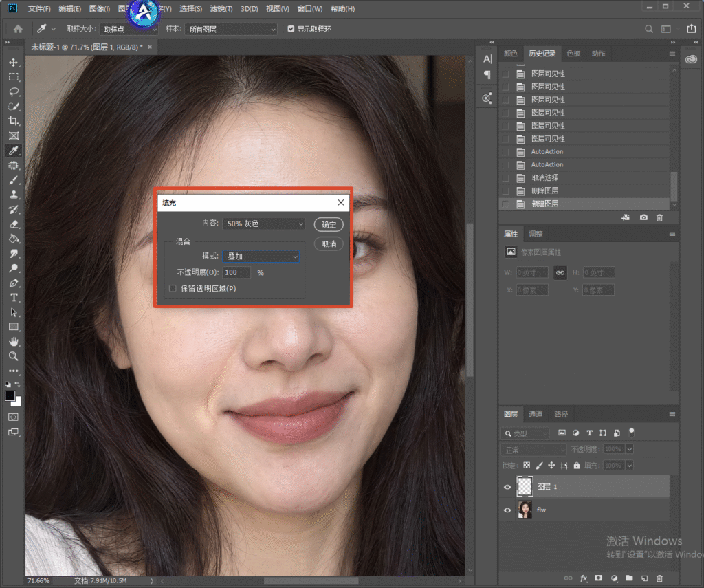This screenshot has height=588, width=704.
Task: Delete layer with Layers trash icon
Action: [659, 578]
